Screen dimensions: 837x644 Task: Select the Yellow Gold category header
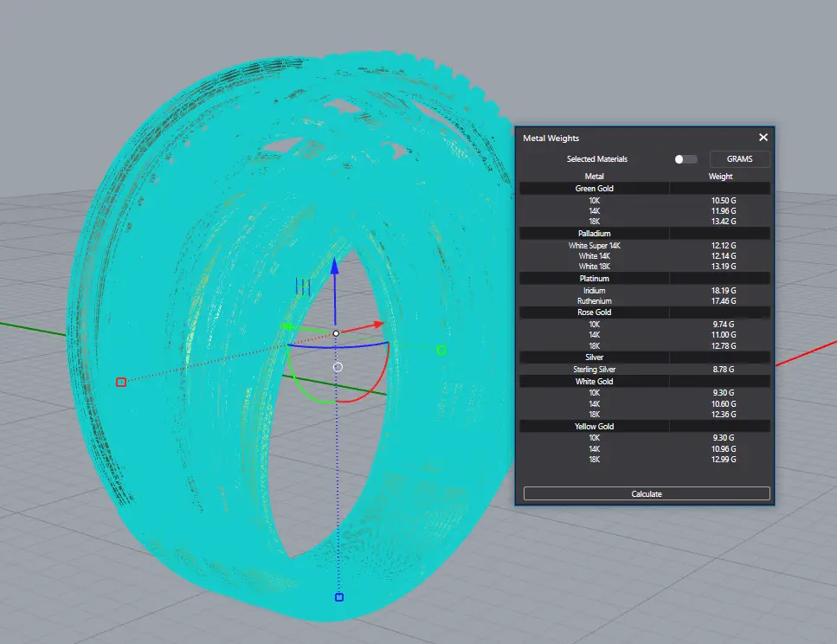[x=594, y=426]
